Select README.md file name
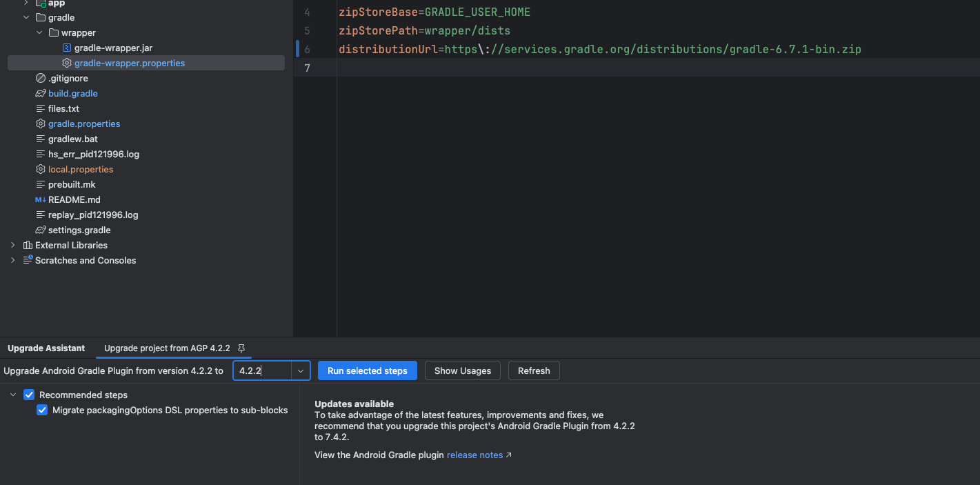This screenshot has height=485, width=980. pyautogui.click(x=74, y=199)
